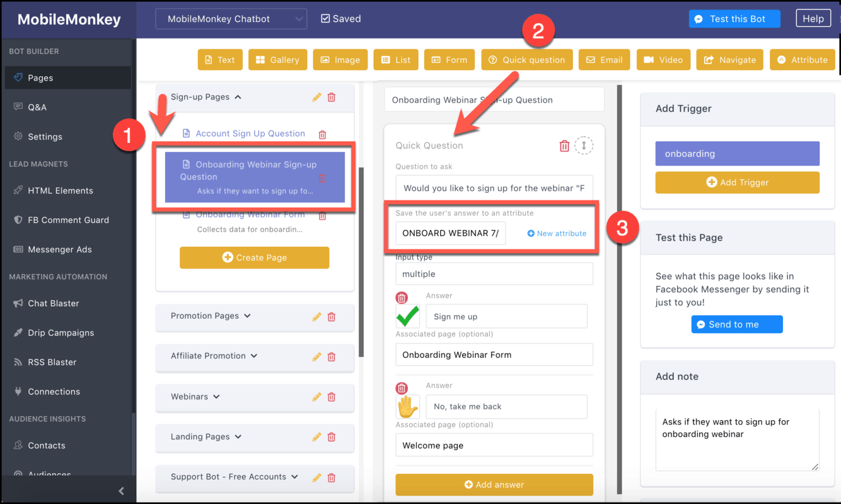The height and width of the screenshot is (504, 841).
Task: Open the Help button
Action: [x=813, y=19]
